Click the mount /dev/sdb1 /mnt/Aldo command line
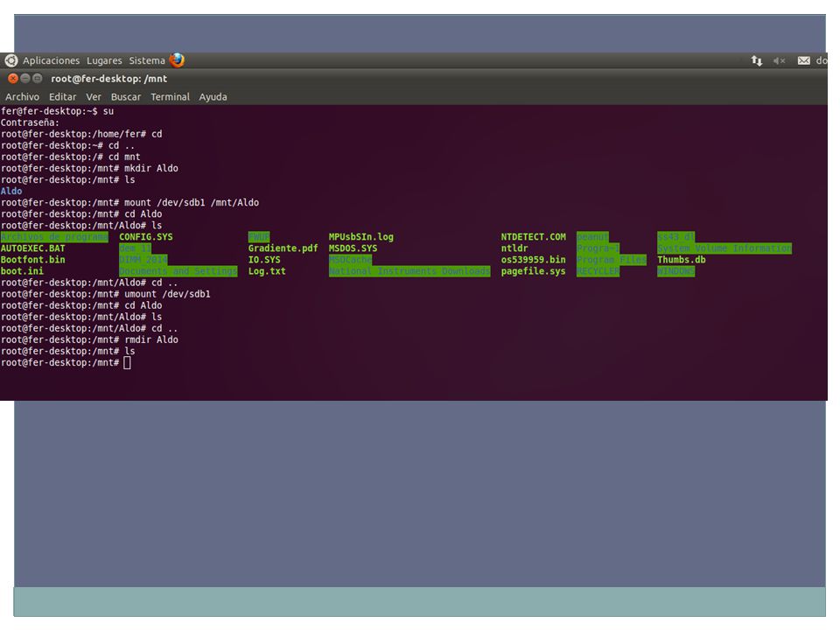840x630 pixels. (x=129, y=202)
